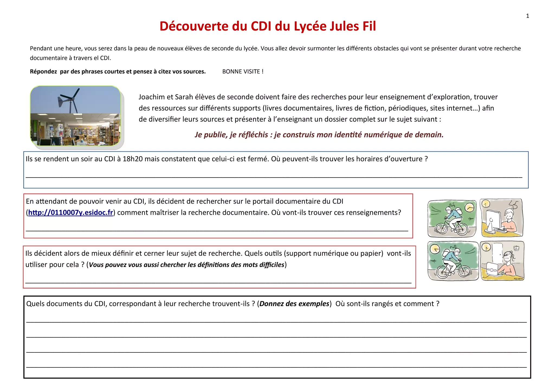This screenshot has height=392, width=555.
Task: Click third answer line in black-bordered box
Action: pos(276,351)
